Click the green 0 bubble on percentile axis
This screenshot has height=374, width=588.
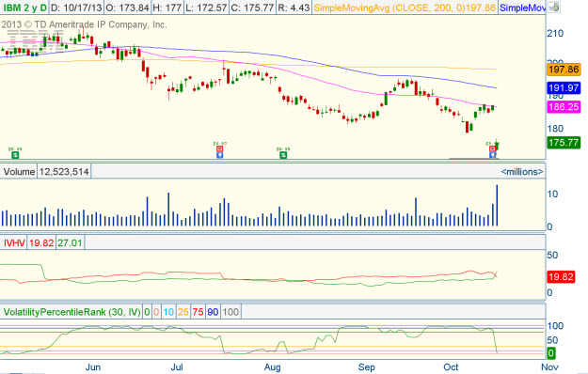(x=551, y=353)
